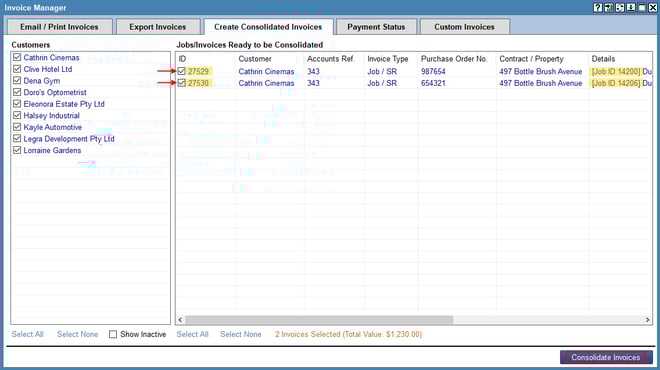
Task: Click the right scroll arrow of invoice list
Action: 647,320
